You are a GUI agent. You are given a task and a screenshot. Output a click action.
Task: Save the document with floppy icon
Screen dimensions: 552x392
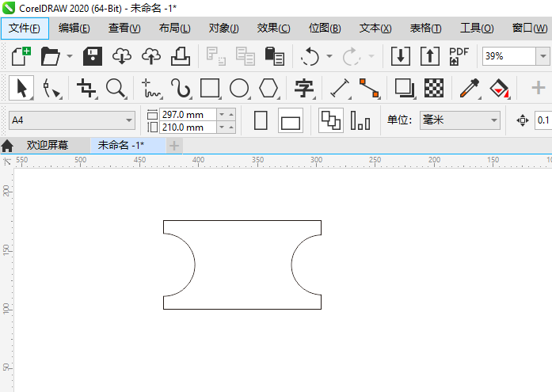(93, 56)
